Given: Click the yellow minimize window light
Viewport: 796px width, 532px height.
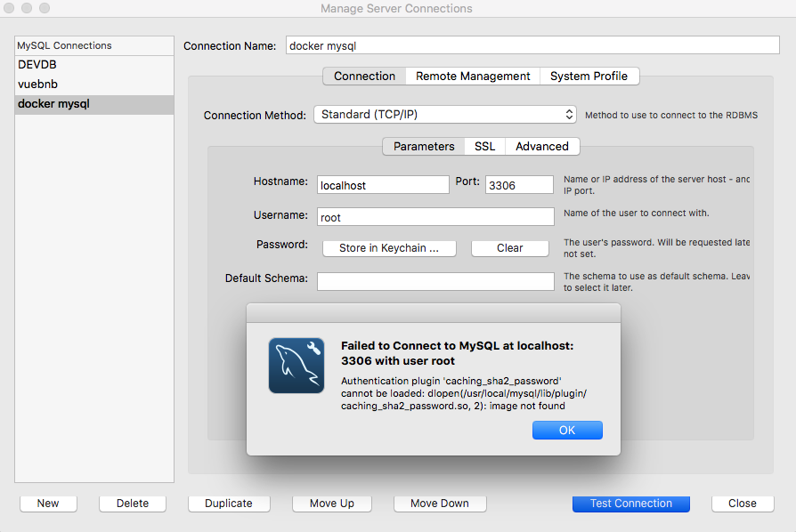Looking at the screenshot, I should (27, 8).
